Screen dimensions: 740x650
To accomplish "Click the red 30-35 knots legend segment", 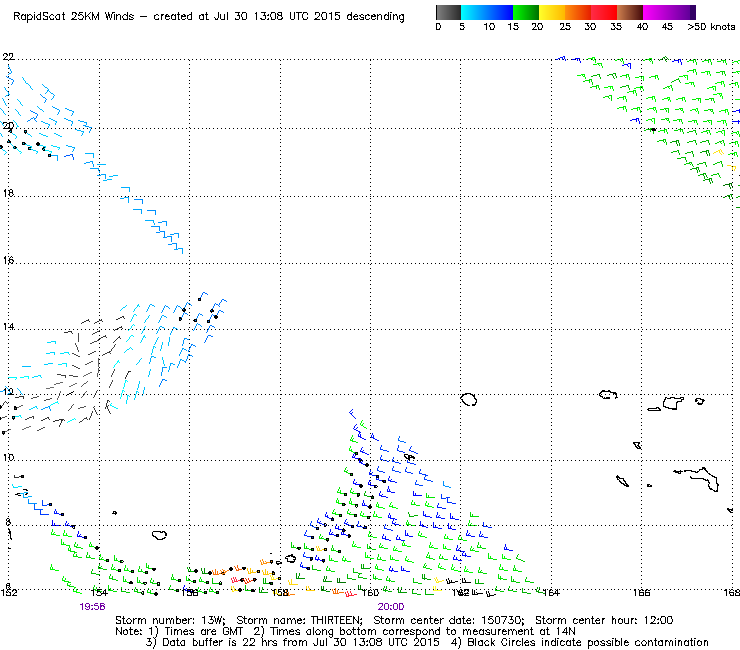I will tap(604, 12).
